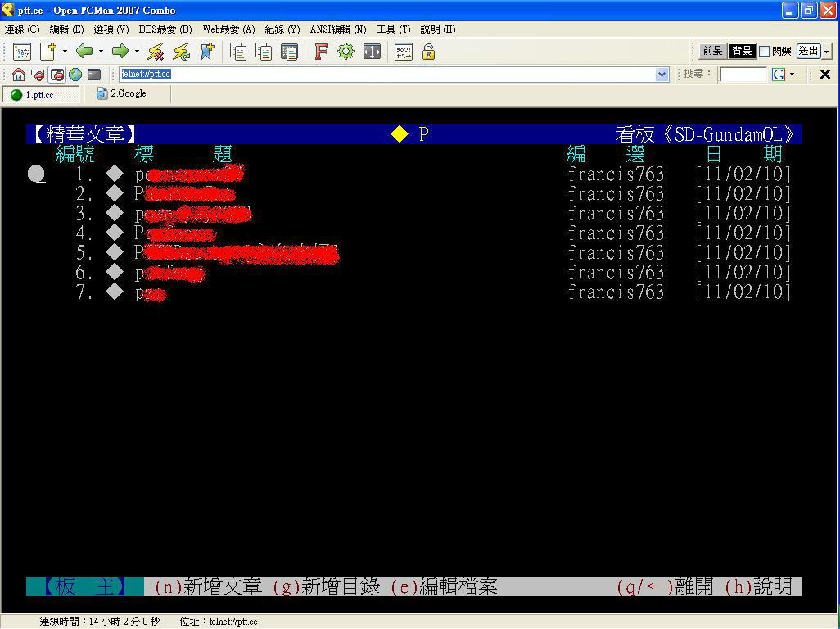Open the 連線 (C) menu
This screenshot has height=629, width=840.
22,29
